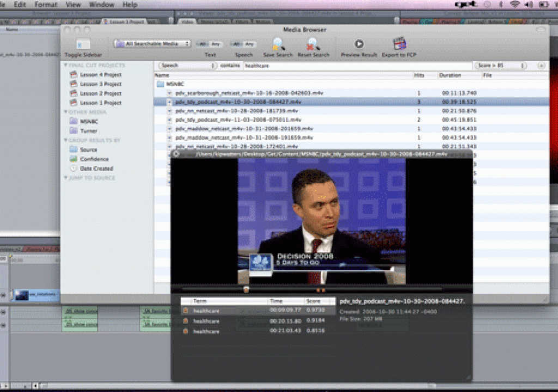This screenshot has width=558, height=392.
Task: Click the preview playhead scrubber handle
Action: [x=246, y=290]
